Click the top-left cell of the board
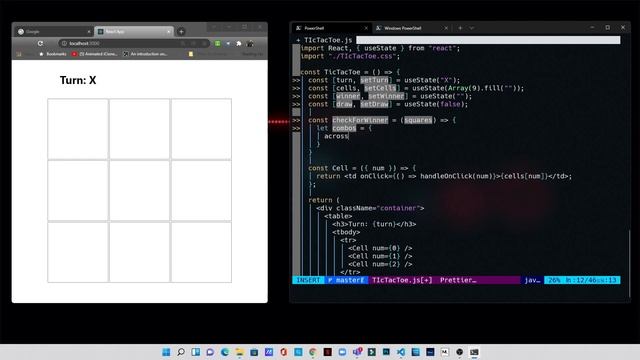 click(x=78, y=129)
